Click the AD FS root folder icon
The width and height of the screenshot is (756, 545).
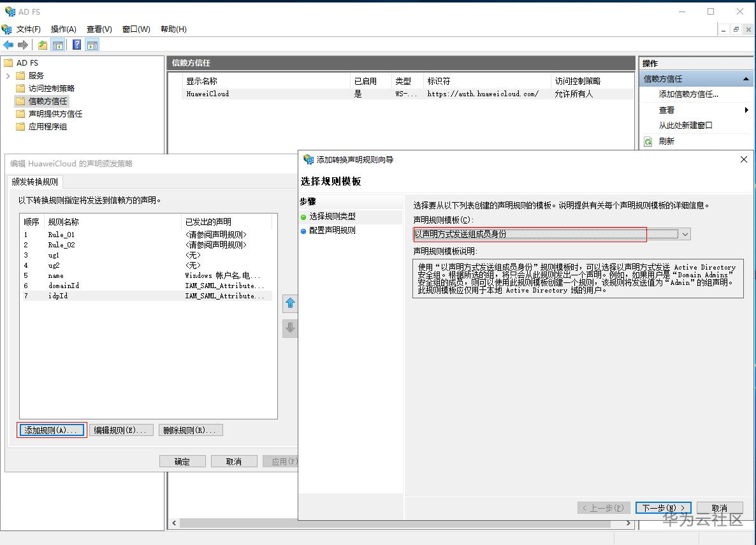[8, 62]
